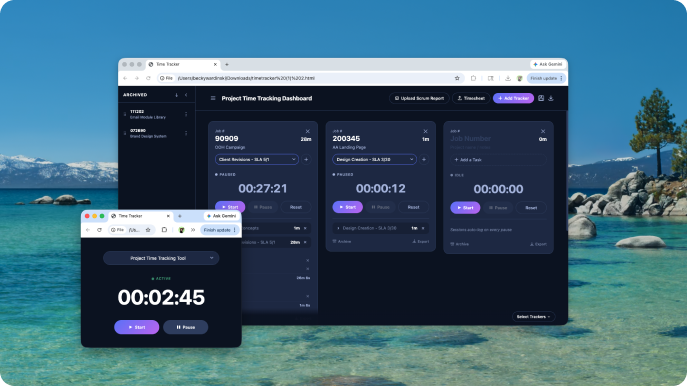
Task: Go back in the main browser window
Action: click(125, 78)
